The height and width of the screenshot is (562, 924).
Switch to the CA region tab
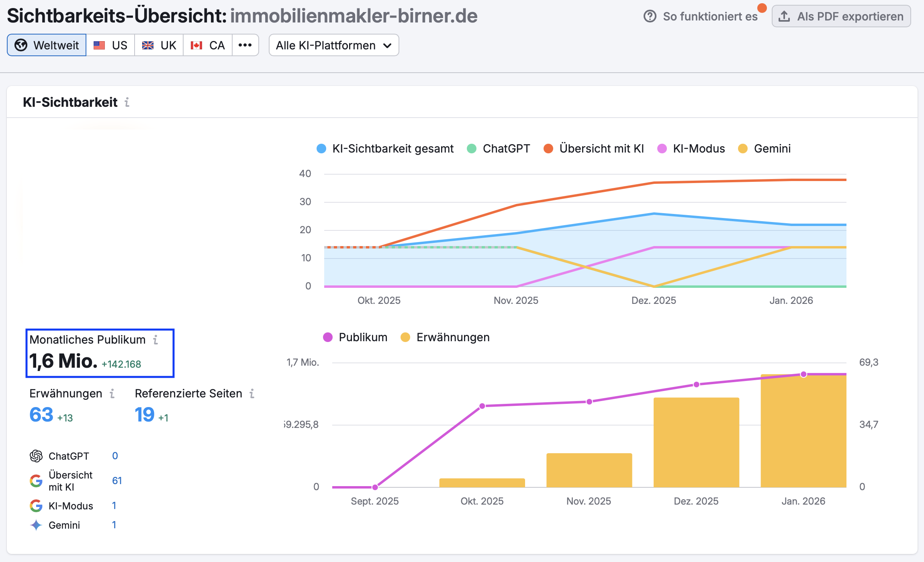(x=208, y=45)
